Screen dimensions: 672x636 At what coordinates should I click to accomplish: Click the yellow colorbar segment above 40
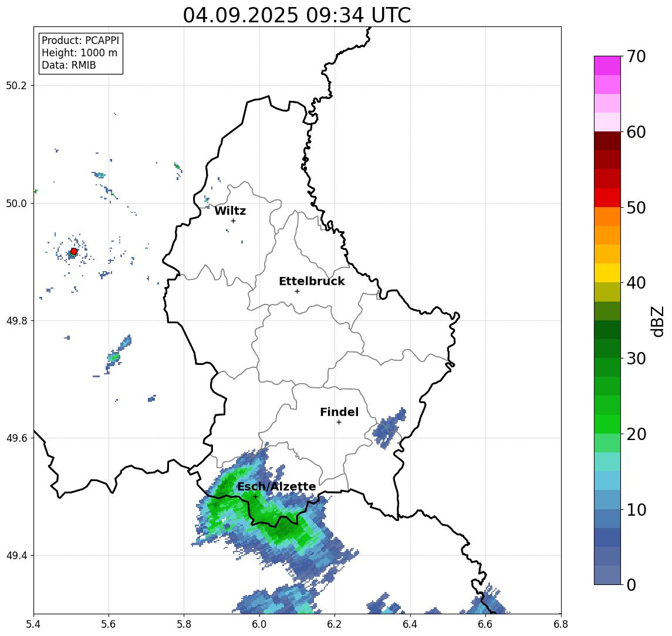point(607,273)
